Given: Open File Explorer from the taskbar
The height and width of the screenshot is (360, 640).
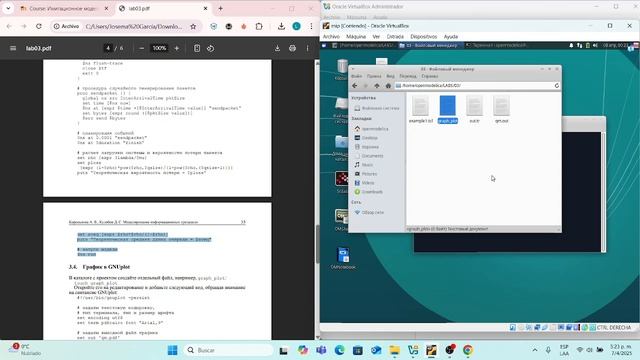Looking at the screenshot, I should pos(394,350).
